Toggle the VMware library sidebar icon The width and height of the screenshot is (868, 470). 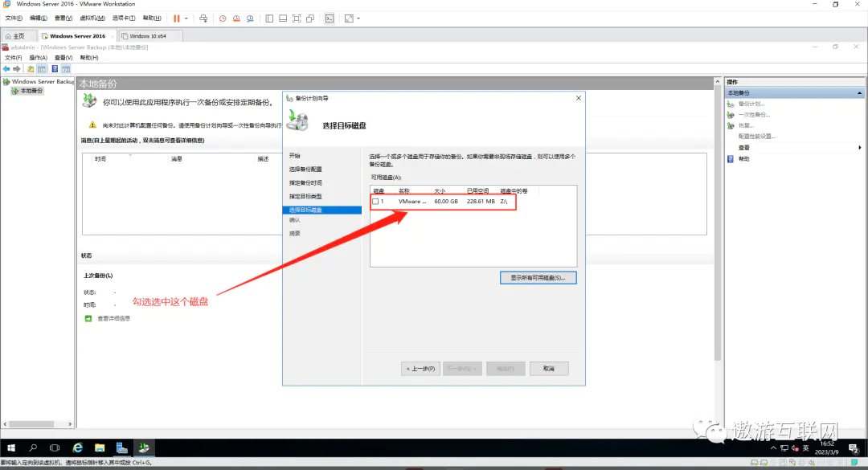pos(269,18)
